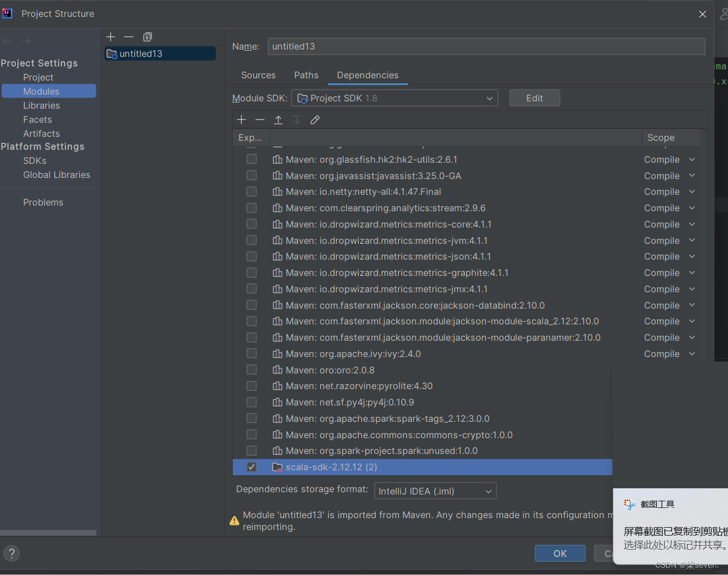Copy the selected module with copy icon
Screen dimensions: 728x575
coord(148,37)
